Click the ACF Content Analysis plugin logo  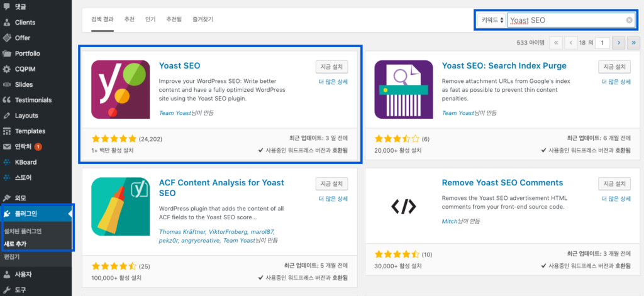[120, 207]
